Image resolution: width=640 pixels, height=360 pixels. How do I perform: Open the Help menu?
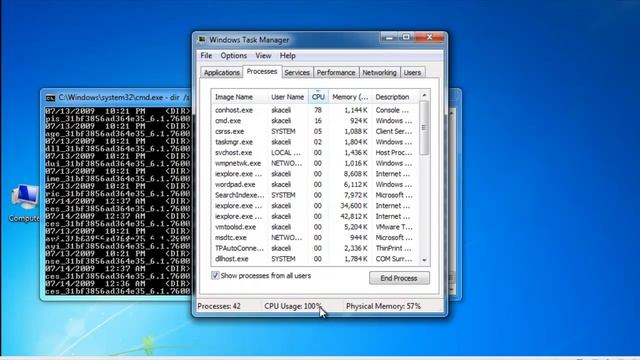coord(287,56)
